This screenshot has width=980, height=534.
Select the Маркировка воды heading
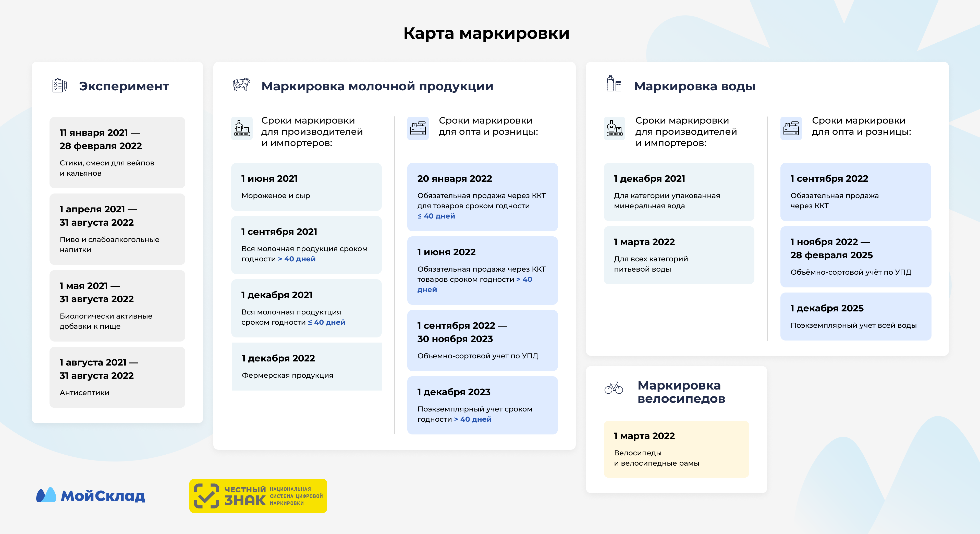tap(694, 86)
